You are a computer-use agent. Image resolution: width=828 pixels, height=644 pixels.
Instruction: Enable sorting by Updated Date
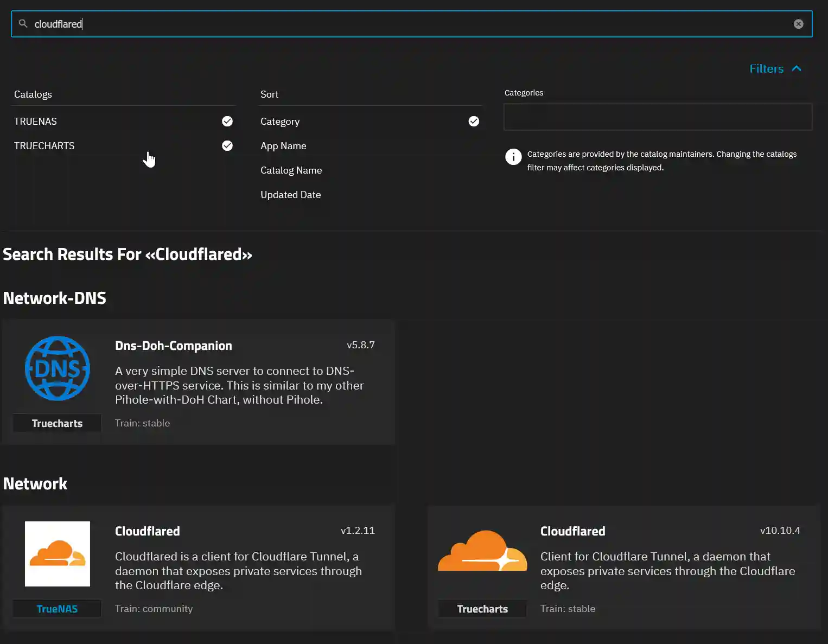[x=291, y=194]
